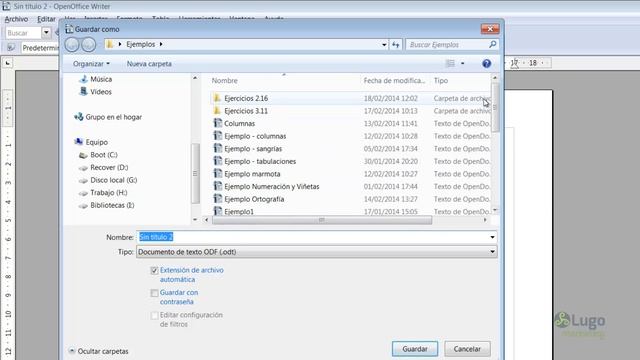640x360 pixels.
Task: Click navigation pane scroll-up arrow
Action: 195,78
